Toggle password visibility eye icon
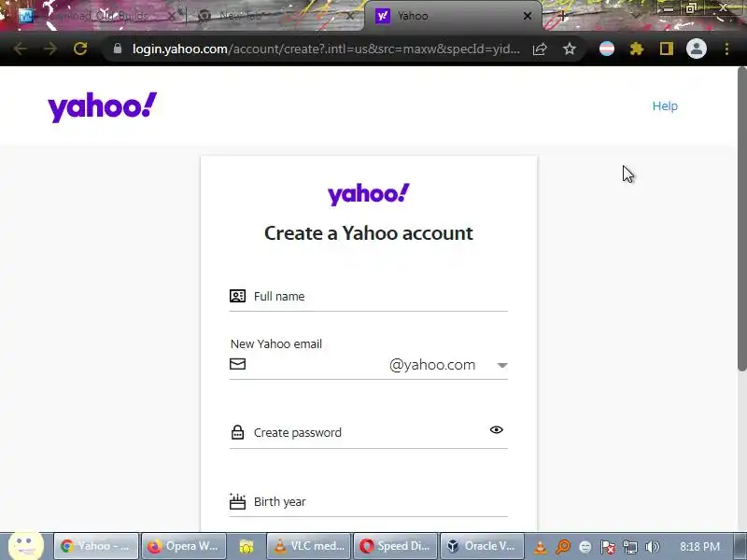747x560 pixels. tap(497, 430)
